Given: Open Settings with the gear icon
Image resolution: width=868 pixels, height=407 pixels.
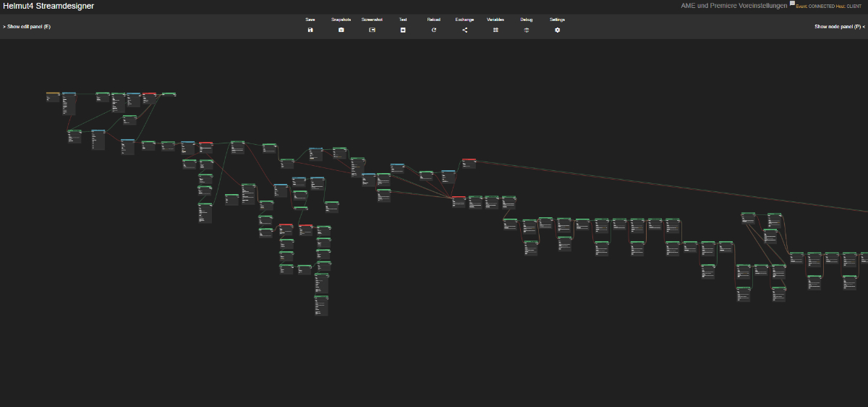Looking at the screenshot, I should click(x=558, y=30).
